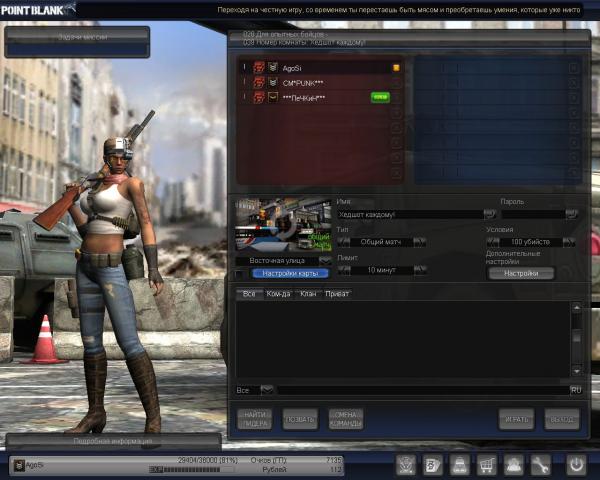Click the chat scrollbar down arrow
The height and width of the screenshot is (480, 600).
576,369
